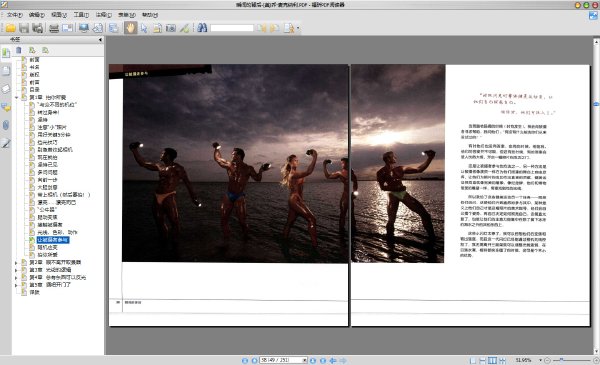This screenshot has width=600, height=365.
Task: Click the vertical scrollbar down arrow
Action: (596, 352)
